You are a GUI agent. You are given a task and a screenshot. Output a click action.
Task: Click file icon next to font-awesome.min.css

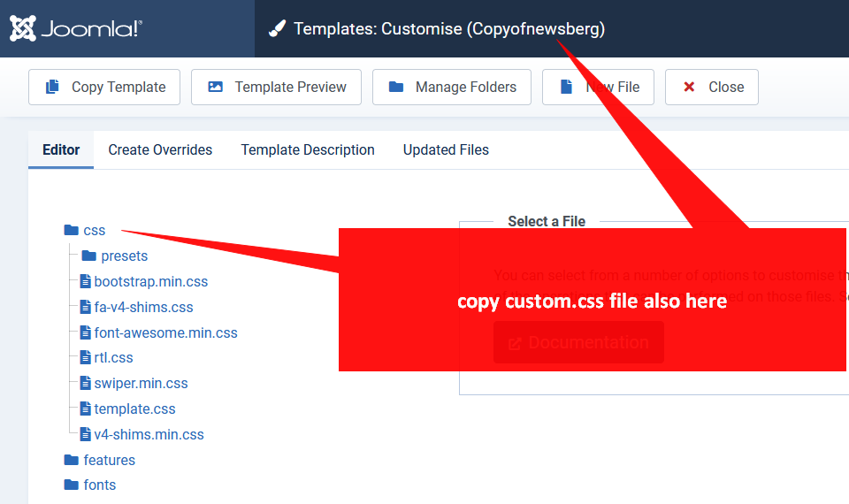[86, 332]
